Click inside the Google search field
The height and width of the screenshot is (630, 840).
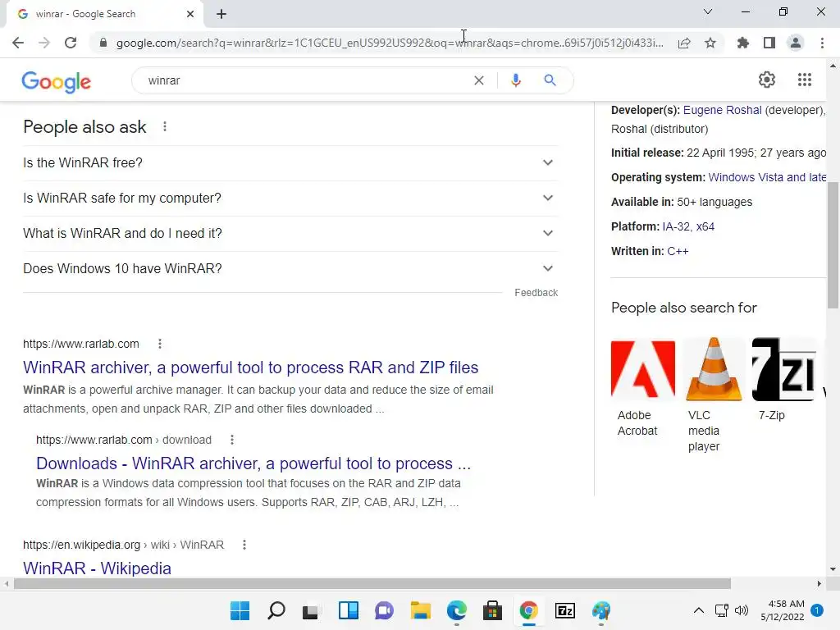(305, 80)
